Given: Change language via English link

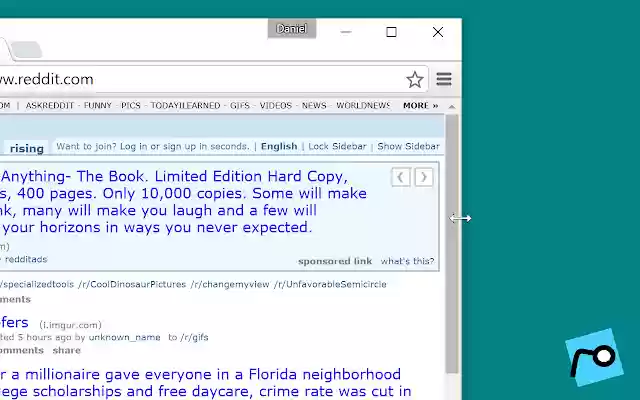Looking at the screenshot, I should pyautogui.click(x=279, y=146).
